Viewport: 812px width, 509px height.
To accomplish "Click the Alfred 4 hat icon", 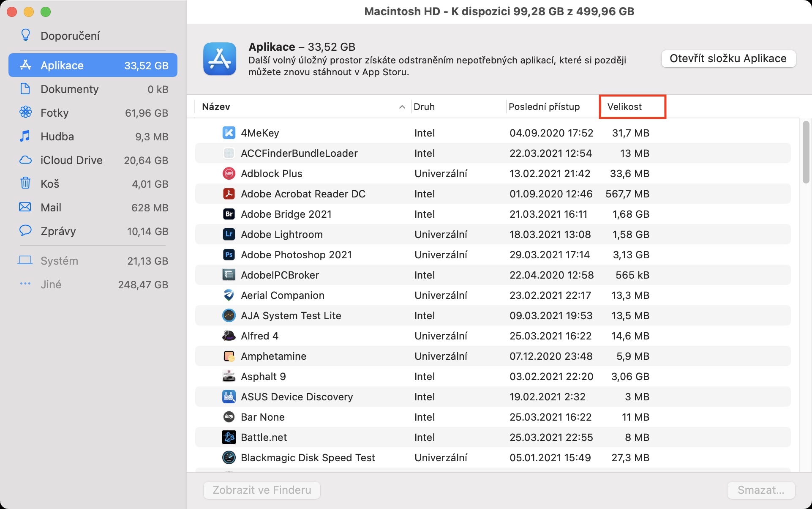I will tap(229, 336).
